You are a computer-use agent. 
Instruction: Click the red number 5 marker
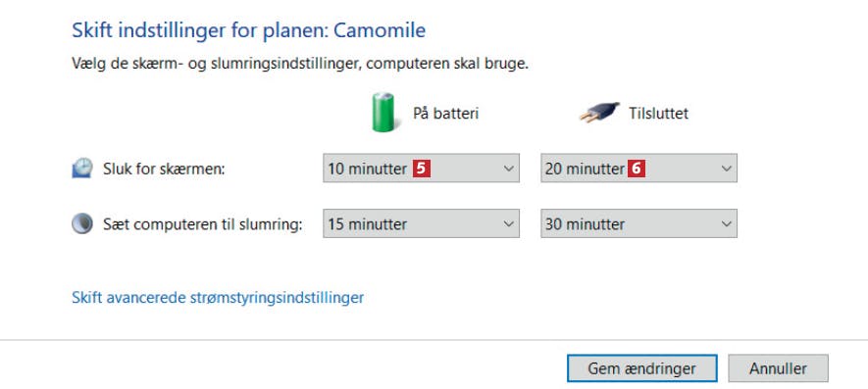pyautogui.click(x=422, y=169)
